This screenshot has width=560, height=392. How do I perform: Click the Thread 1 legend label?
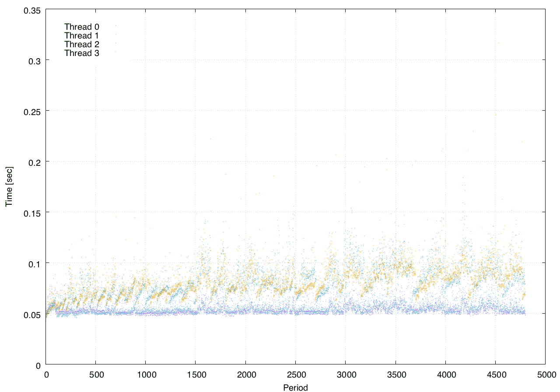coord(82,35)
